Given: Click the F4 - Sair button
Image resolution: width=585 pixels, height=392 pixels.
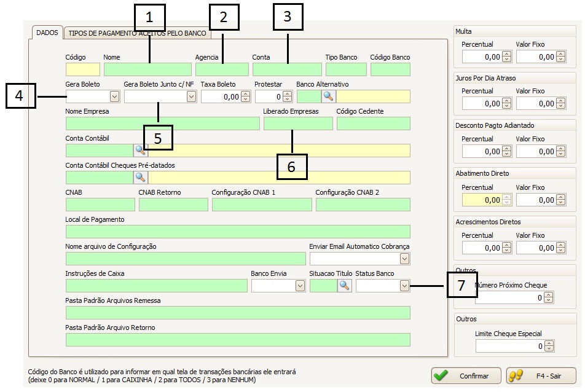Looking at the screenshot, I should [x=541, y=376].
